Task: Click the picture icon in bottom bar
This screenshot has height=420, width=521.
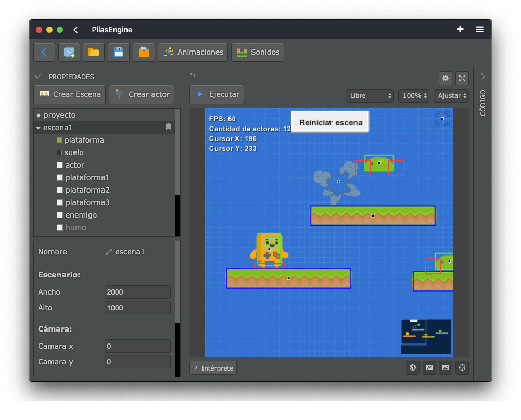Action: pyautogui.click(x=446, y=367)
